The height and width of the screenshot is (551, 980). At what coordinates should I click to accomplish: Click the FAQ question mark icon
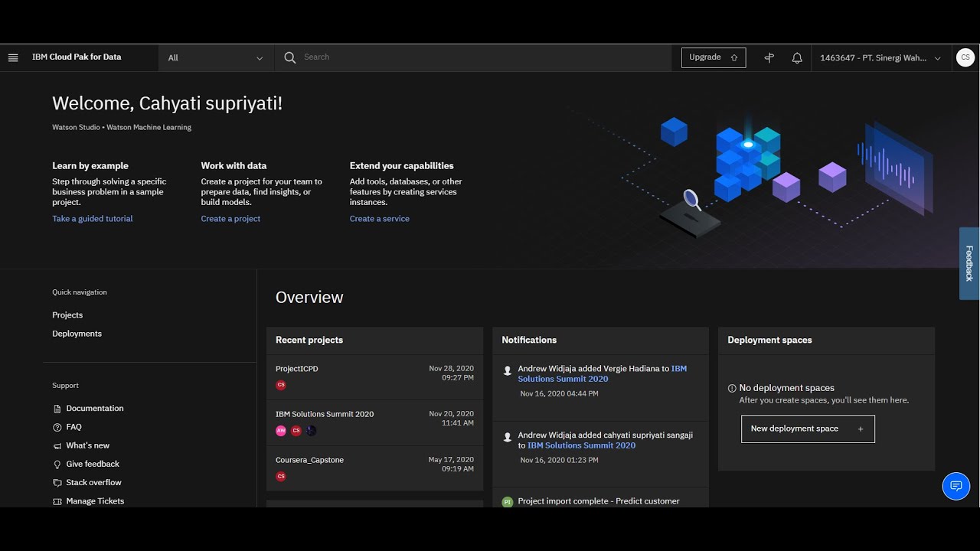[x=57, y=427]
